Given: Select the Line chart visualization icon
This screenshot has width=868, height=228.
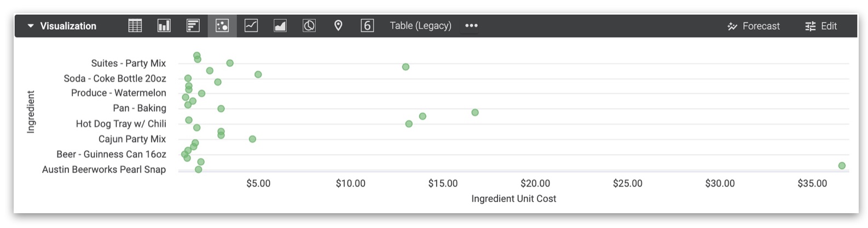Looking at the screenshot, I should 251,26.
